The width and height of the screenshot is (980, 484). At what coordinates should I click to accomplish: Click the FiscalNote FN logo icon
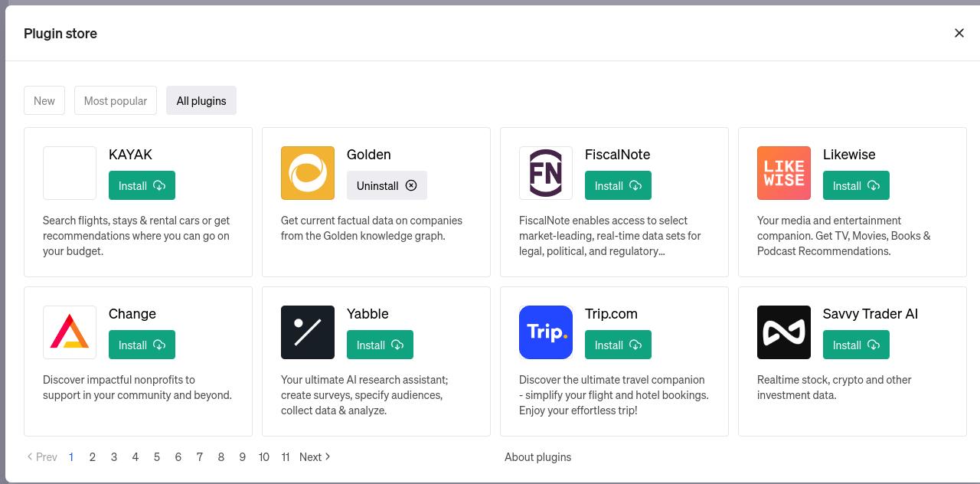[x=546, y=173]
